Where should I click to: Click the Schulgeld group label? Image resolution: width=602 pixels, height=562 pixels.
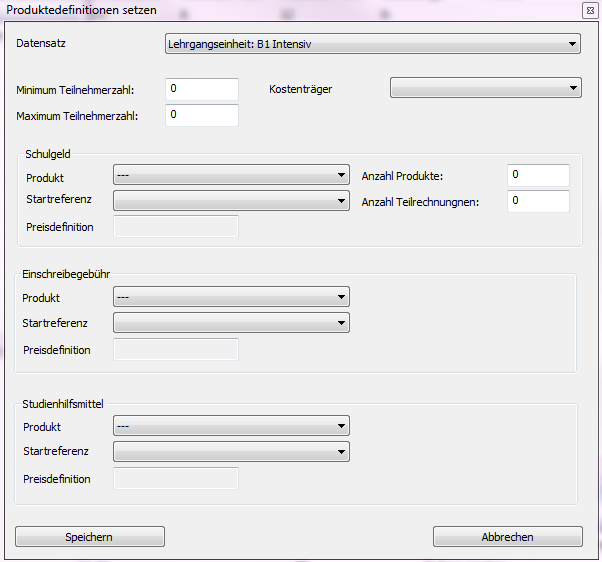[48, 153]
